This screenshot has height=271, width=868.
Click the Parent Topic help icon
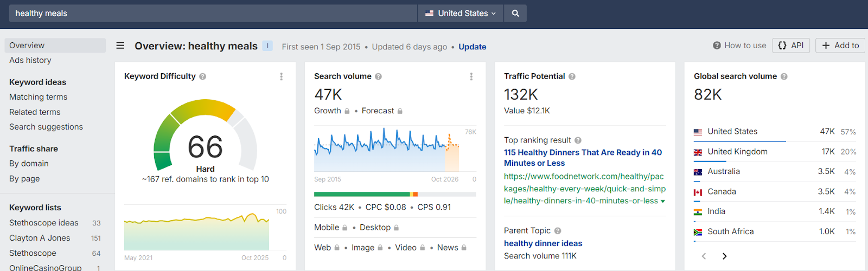(558, 231)
